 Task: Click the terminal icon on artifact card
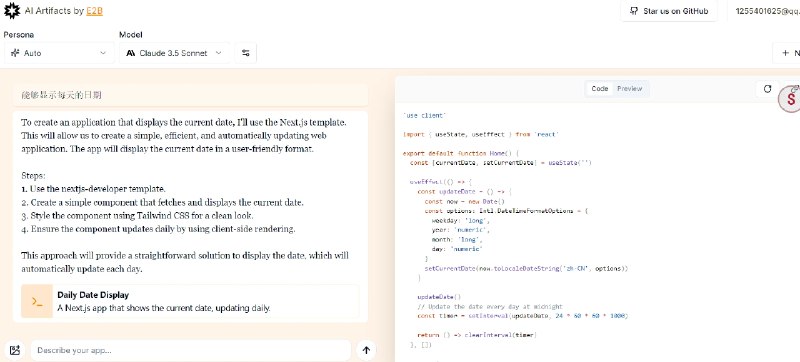pyautogui.click(x=37, y=301)
